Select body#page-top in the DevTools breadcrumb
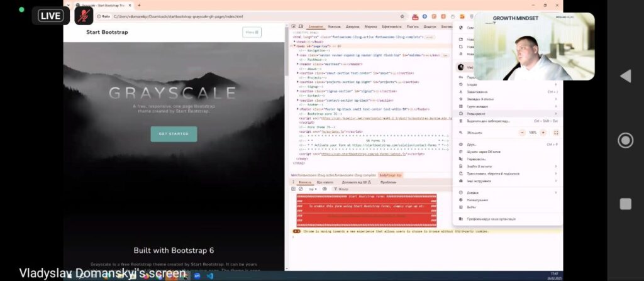644x281 pixels. click(x=391, y=175)
